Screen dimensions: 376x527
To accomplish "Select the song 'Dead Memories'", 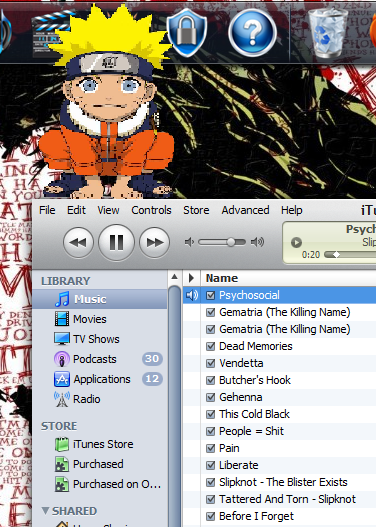I will [x=256, y=346].
